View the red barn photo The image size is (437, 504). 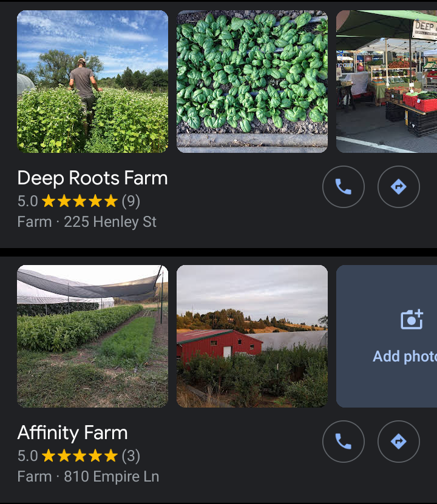(252, 336)
